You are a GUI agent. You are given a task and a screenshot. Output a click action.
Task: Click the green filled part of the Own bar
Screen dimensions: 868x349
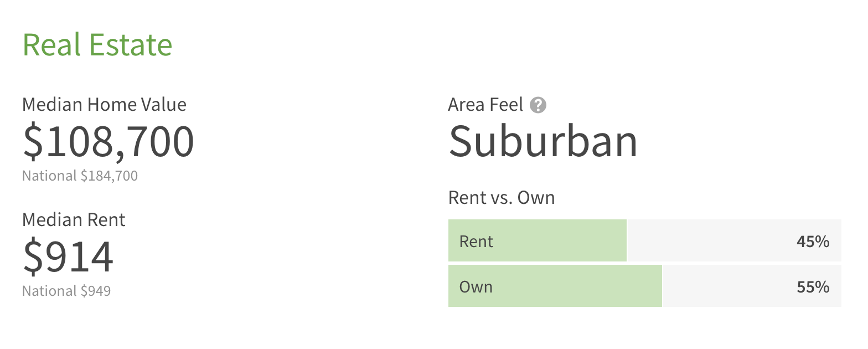[x=576, y=286]
